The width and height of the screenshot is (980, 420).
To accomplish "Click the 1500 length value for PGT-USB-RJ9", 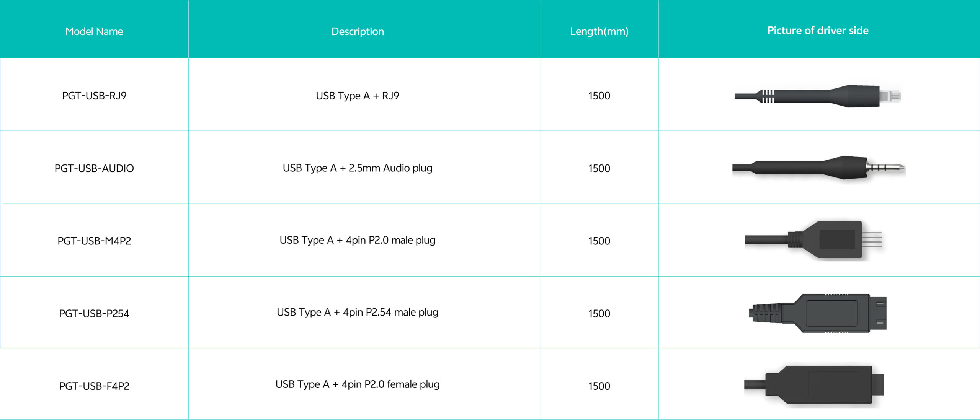I will point(599,96).
